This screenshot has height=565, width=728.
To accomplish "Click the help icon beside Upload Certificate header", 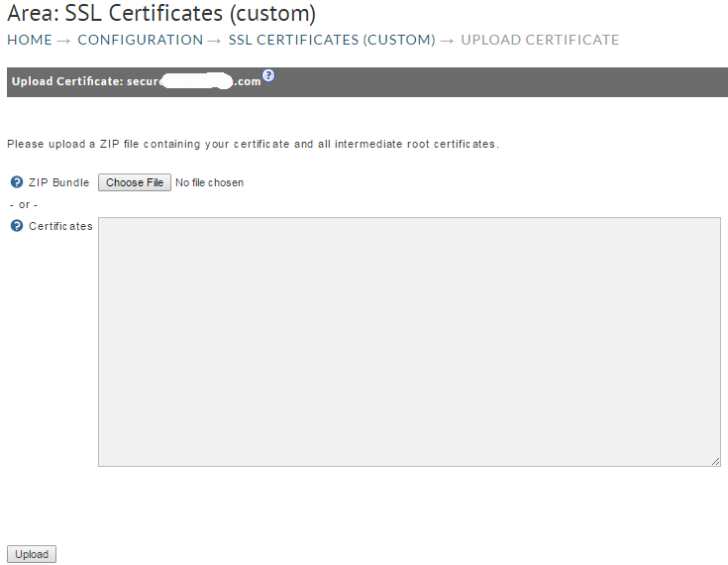I will coord(268,75).
